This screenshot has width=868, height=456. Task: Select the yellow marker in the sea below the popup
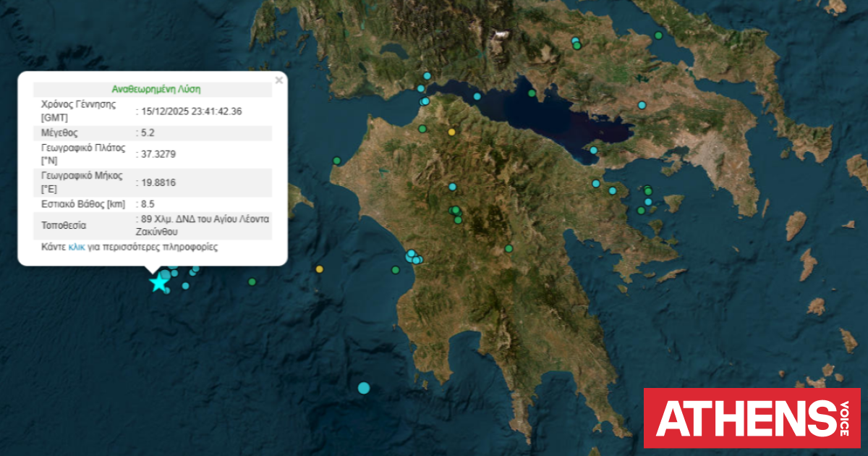coord(320,269)
